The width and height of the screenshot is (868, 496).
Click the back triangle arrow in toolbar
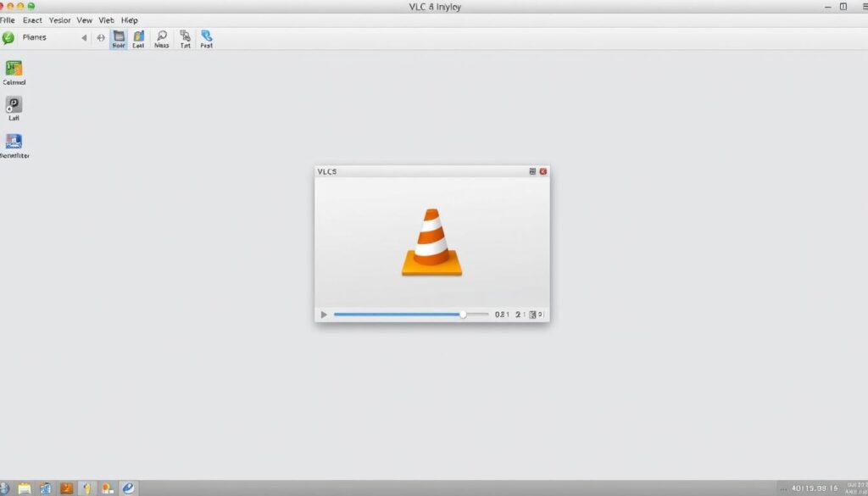tap(84, 37)
